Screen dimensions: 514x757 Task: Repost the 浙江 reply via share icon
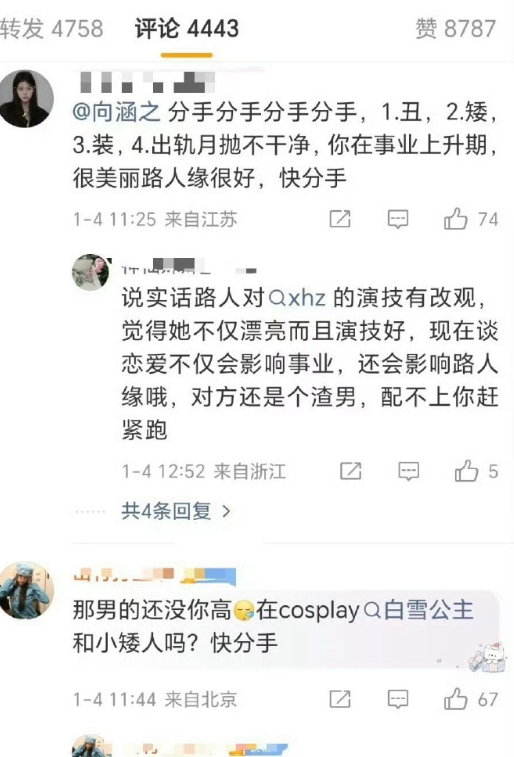click(350, 471)
